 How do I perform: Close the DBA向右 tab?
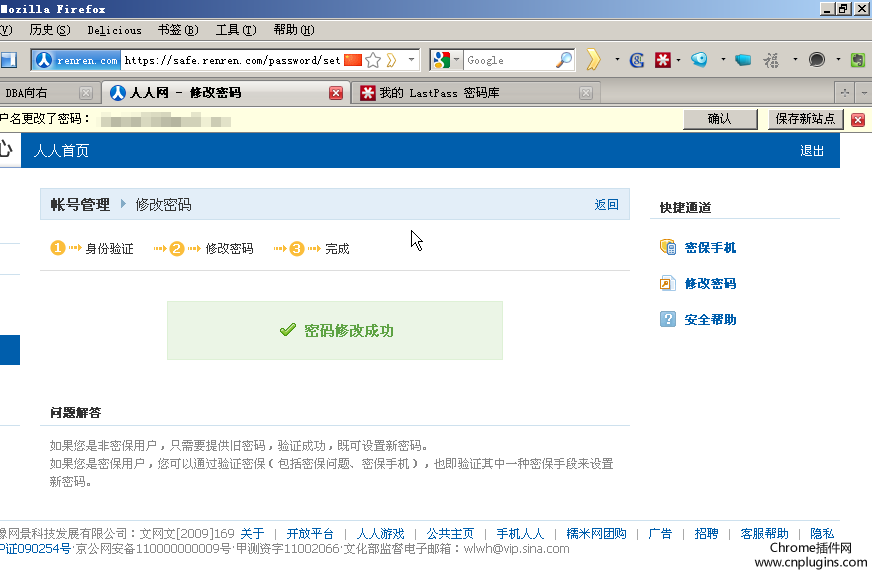[86, 93]
